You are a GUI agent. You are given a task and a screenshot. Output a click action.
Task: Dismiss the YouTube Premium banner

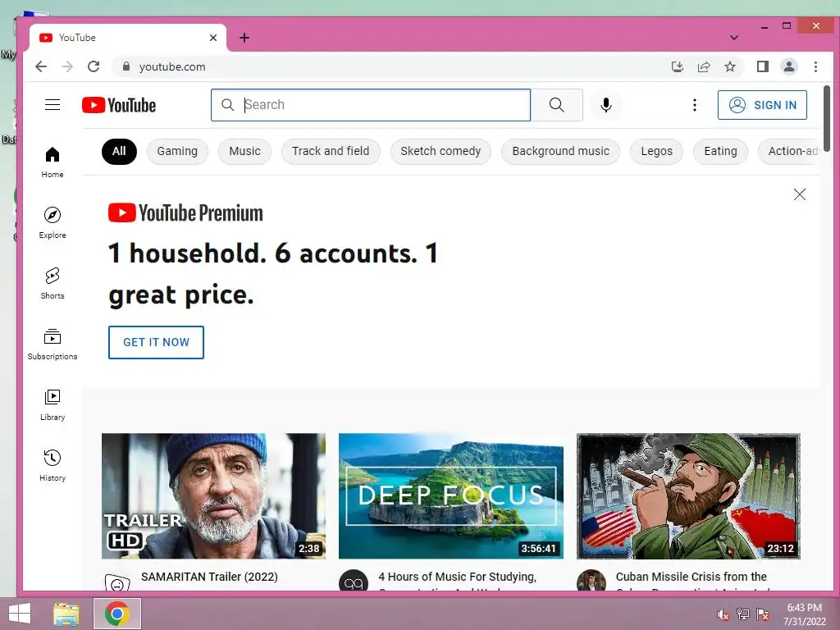point(799,194)
